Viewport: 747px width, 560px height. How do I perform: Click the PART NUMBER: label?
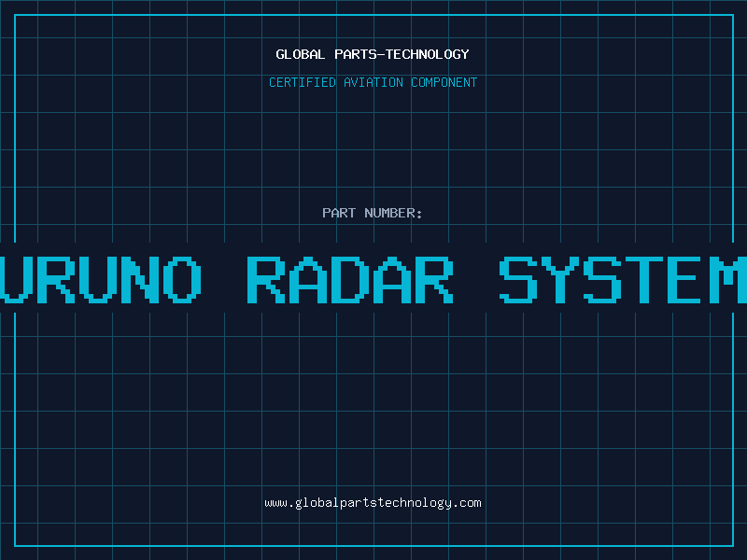point(373,213)
